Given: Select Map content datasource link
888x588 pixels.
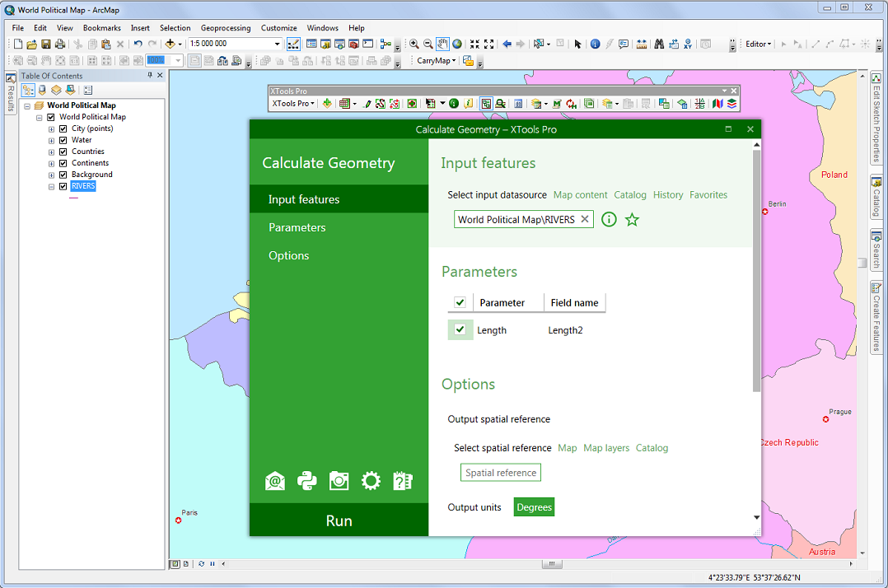Looking at the screenshot, I should pos(580,194).
